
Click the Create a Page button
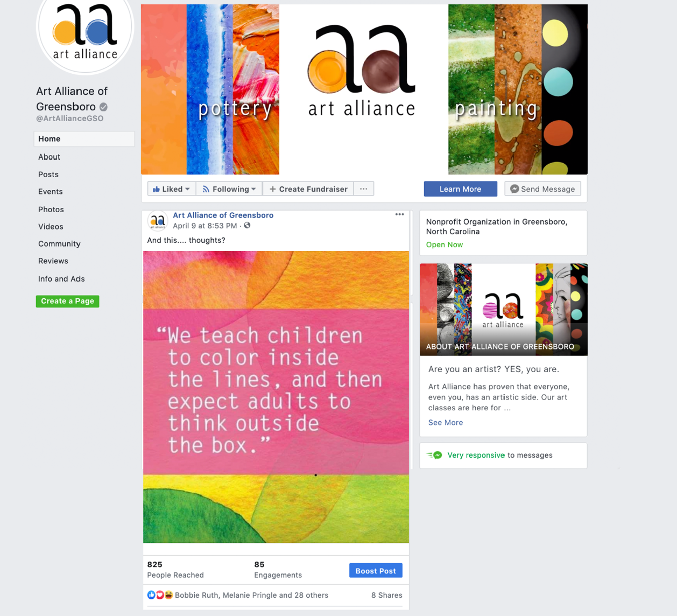(68, 301)
